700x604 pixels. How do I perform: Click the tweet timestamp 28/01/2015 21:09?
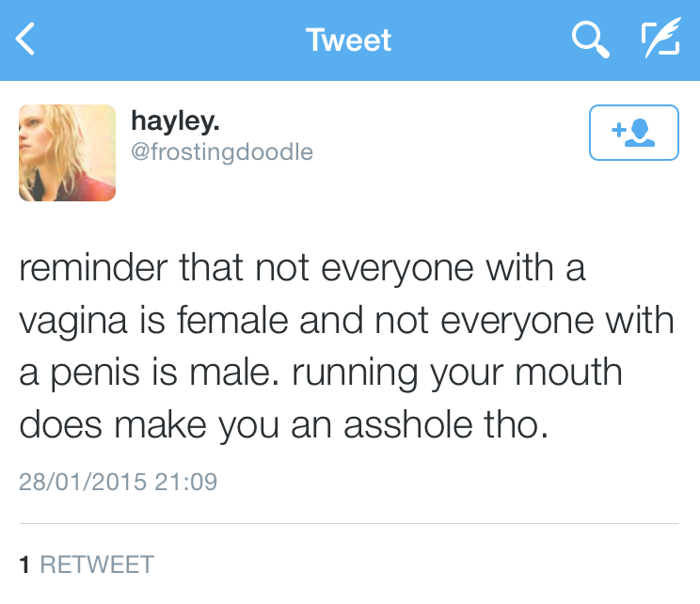[118, 483]
